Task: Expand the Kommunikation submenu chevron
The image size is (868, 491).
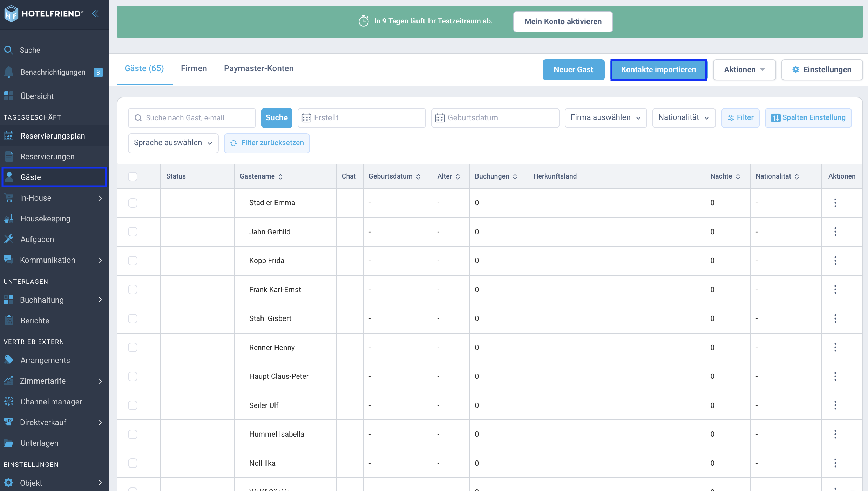Action: coord(100,260)
